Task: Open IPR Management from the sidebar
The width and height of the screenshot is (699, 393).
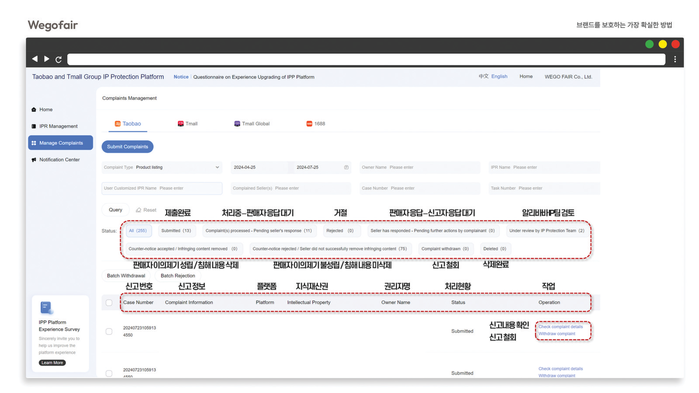Action: pos(58,126)
